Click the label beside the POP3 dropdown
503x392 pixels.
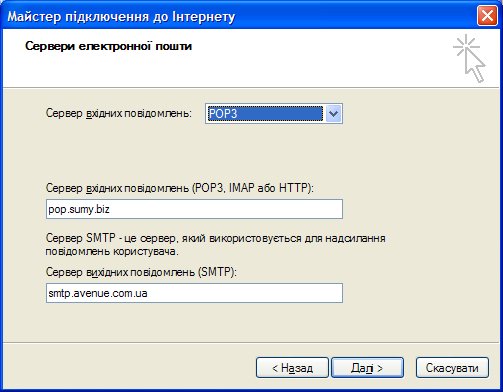click(x=119, y=113)
